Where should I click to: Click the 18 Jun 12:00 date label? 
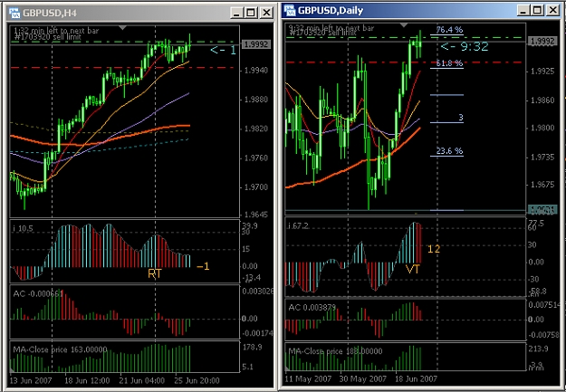(87, 381)
